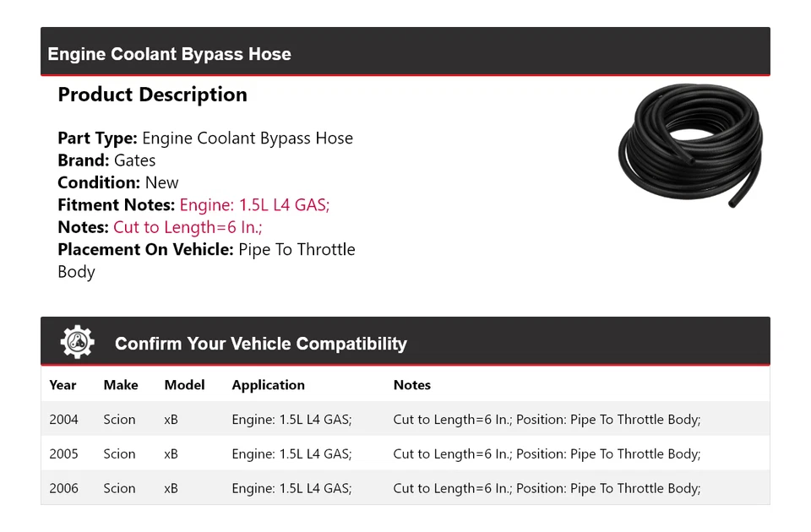Click the Condition New line
811x532 pixels.
118,182
